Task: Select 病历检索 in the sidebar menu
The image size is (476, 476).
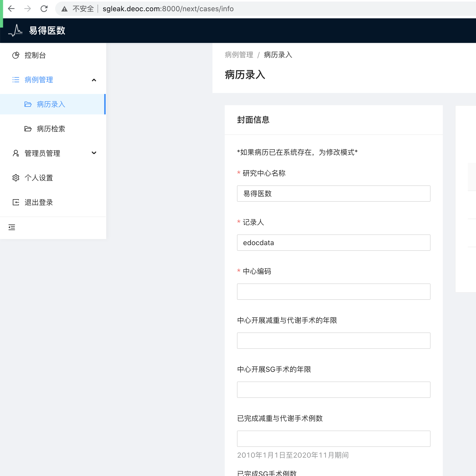Action: (50, 129)
